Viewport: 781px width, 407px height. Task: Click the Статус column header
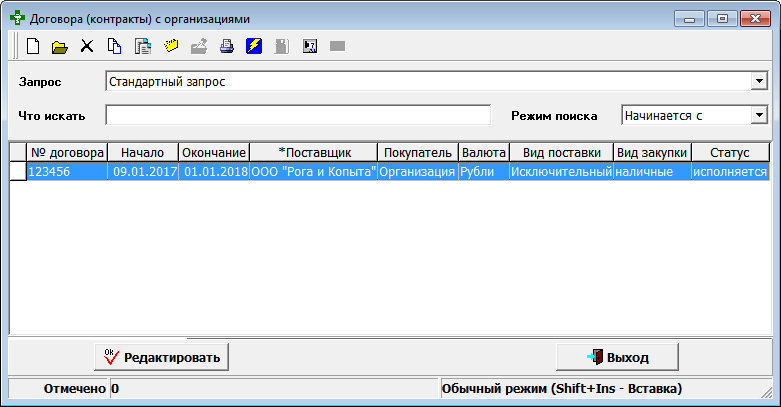(x=729, y=152)
